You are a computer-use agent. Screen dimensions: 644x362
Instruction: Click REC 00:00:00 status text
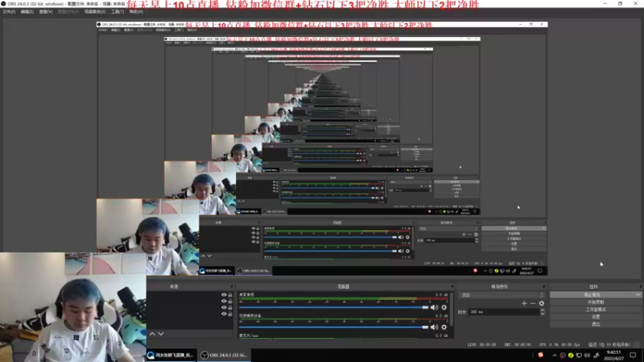pyautogui.click(x=517, y=345)
